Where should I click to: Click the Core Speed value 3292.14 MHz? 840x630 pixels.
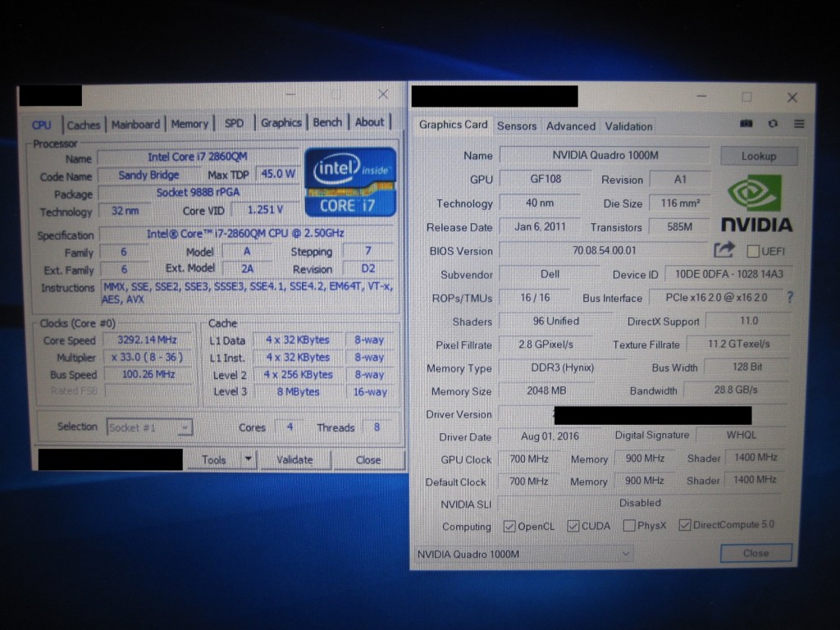pos(147,340)
